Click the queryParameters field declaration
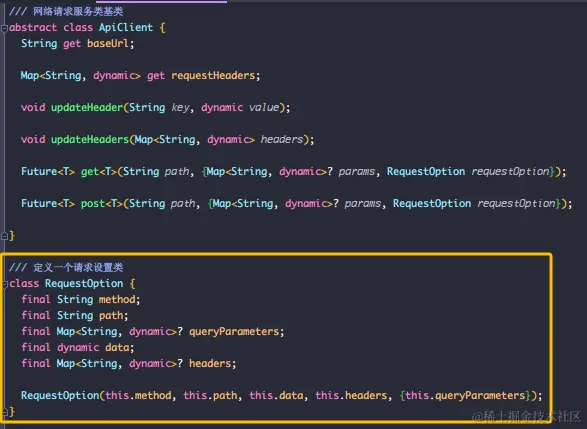The width and height of the screenshot is (587, 429). (x=234, y=332)
